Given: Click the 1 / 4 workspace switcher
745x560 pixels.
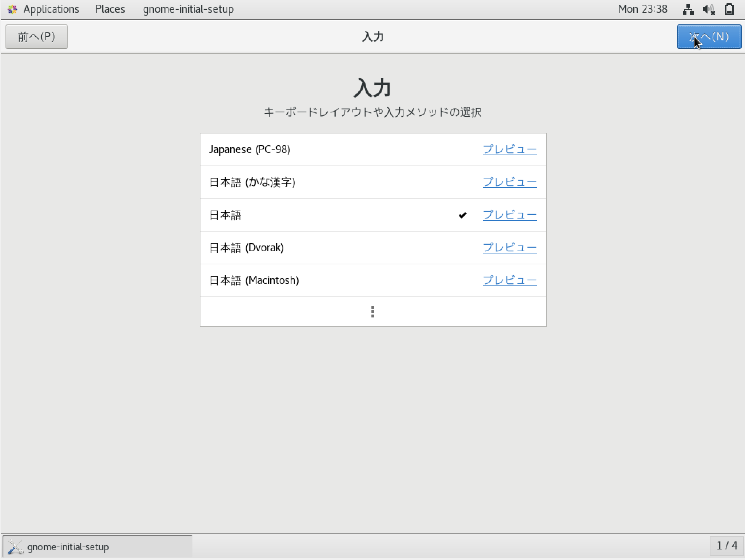Looking at the screenshot, I should click(726, 546).
